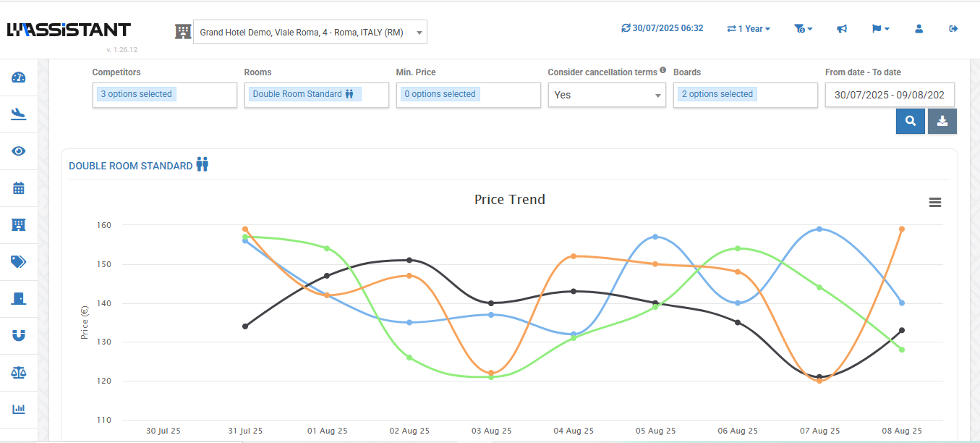Open the flag language dropdown
Image resolution: width=980 pixels, height=443 pixels.
880,29
